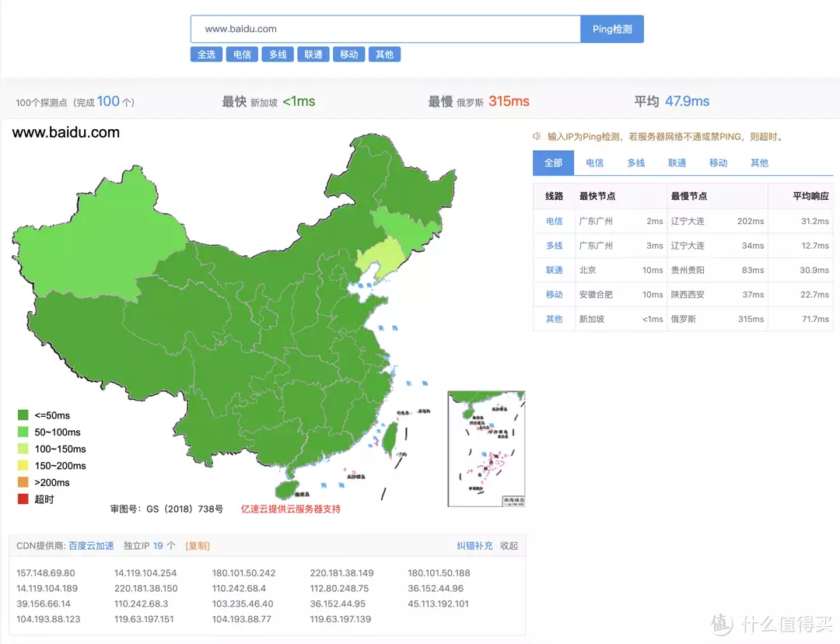Click the 亿速云提供云服务器支持 link
Viewport: 840px width, 644px height.
point(292,509)
